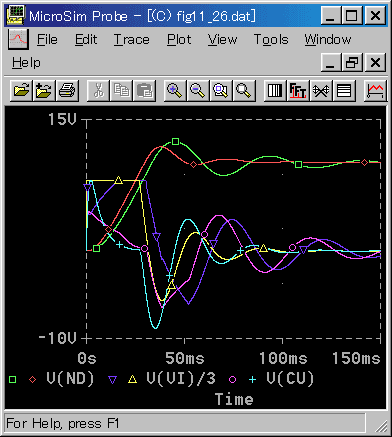Click the Paste toolbar icon
The width and height of the screenshot is (392, 437).
[144, 90]
